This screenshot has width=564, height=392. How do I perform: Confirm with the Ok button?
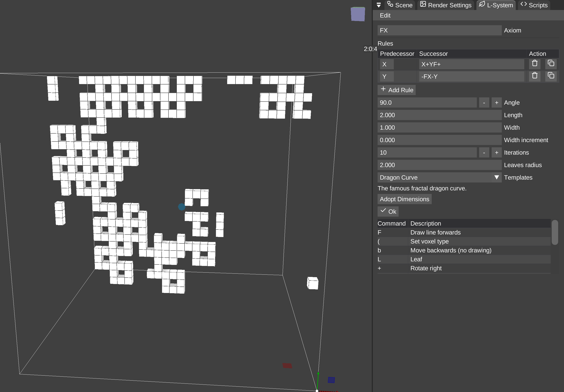pyautogui.click(x=388, y=212)
